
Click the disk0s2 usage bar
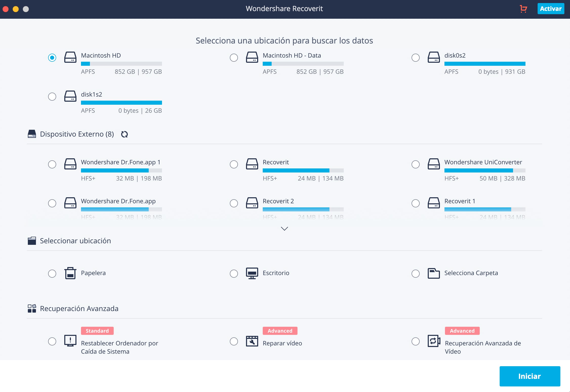(x=485, y=64)
